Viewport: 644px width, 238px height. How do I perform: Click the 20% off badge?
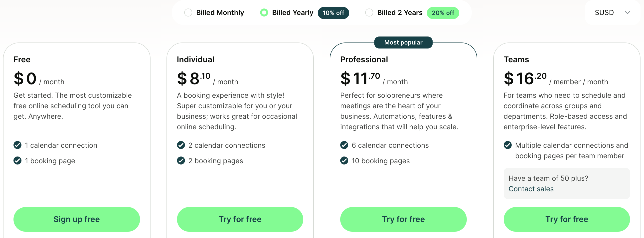click(x=443, y=13)
